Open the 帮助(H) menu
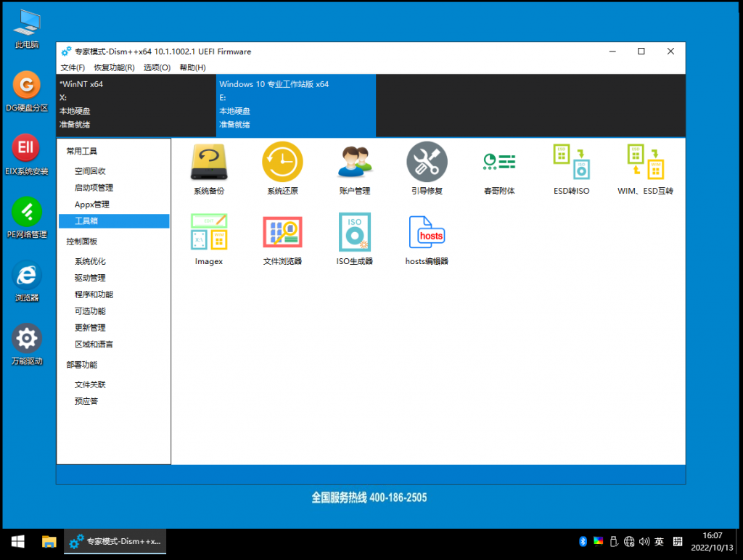Image resolution: width=743 pixels, height=560 pixels. click(192, 67)
